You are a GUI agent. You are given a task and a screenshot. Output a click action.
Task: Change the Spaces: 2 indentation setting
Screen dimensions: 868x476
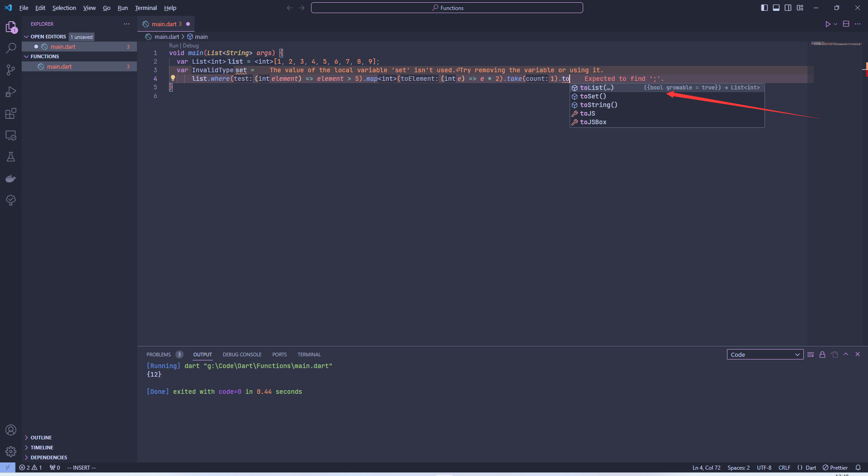738,467
